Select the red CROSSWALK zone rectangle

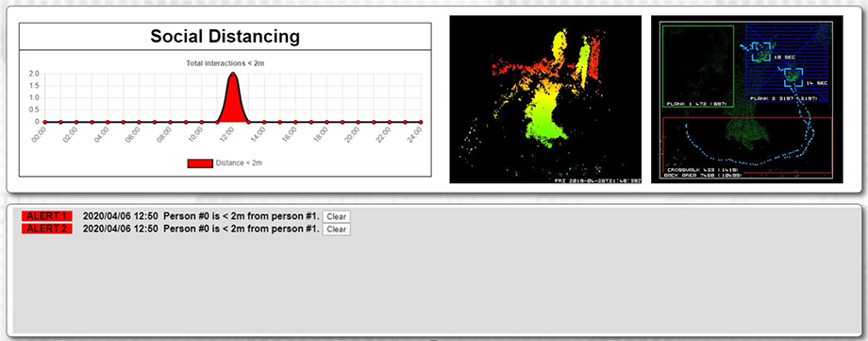[747, 145]
